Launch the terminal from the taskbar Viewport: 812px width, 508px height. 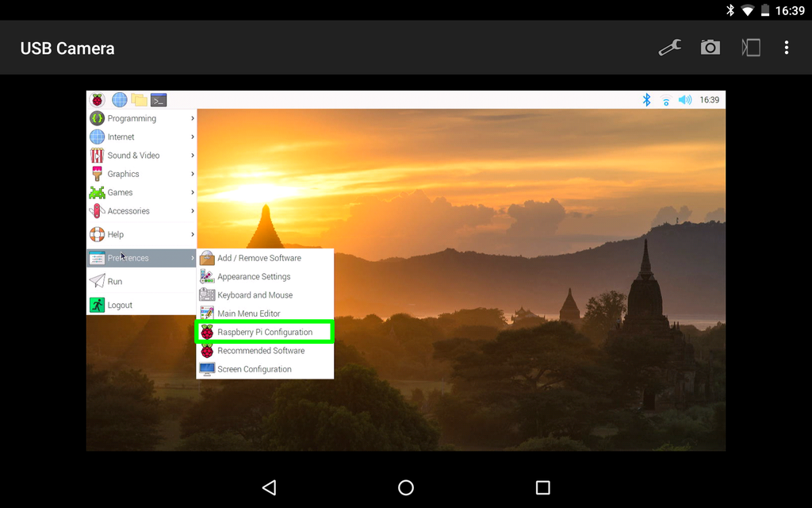pos(158,99)
